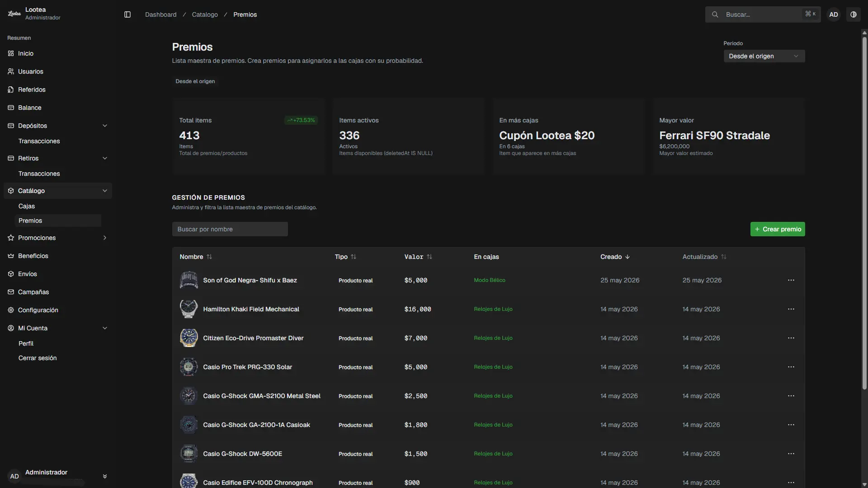
Task: Click the Mi Cuenta user icon
Action: (11, 328)
